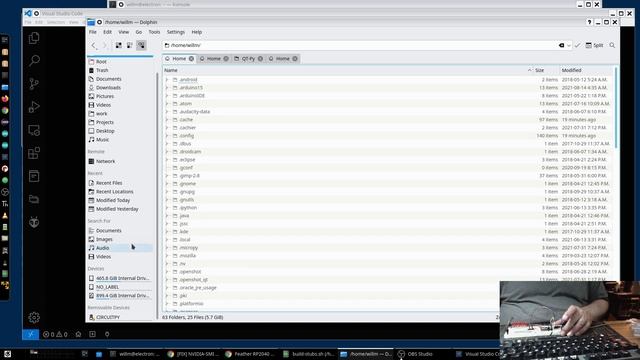This screenshot has height=360, width=640.
Task: Switch to Feather RP2040 Chrome taskbar entry
Action: click(249, 354)
